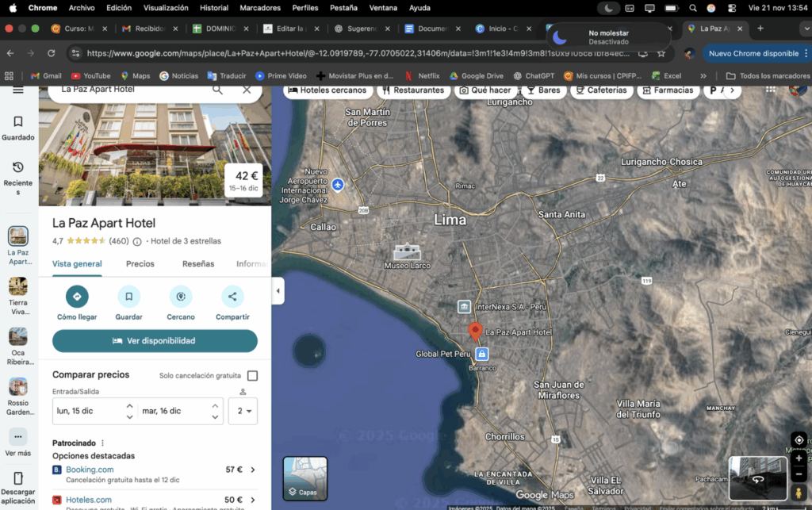Expand the Booking.com price option
The height and width of the screenshot is (510, 812).
tap(253, 470)
